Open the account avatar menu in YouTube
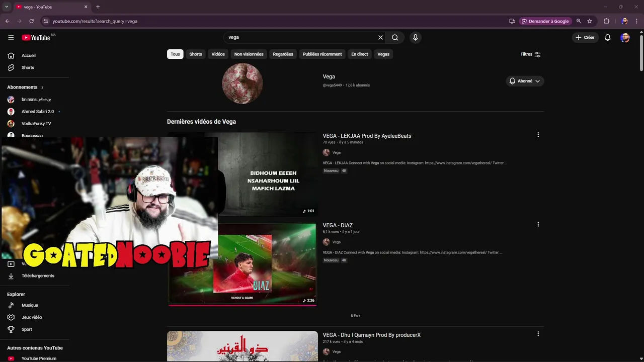The image size is (644, 362). point(625,37)
